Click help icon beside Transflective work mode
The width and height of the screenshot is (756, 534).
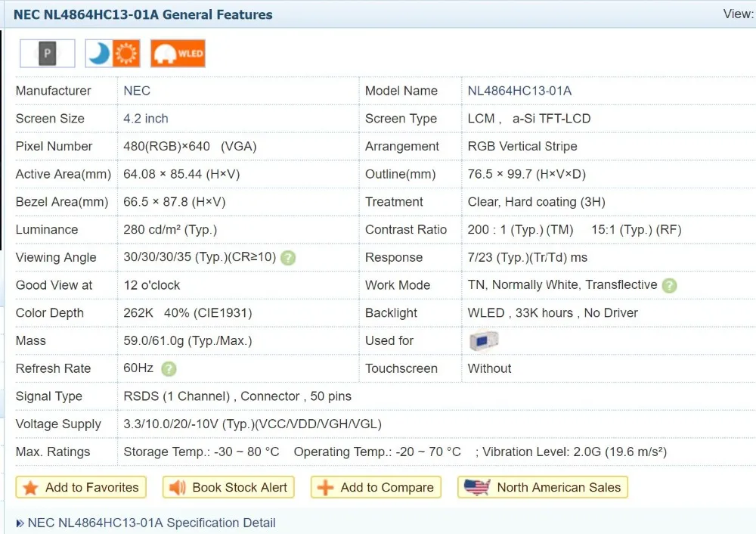[669, 286]
